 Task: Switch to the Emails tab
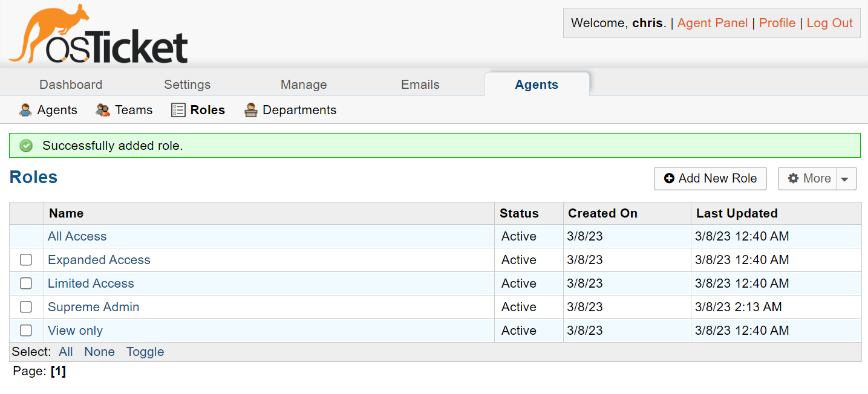point(420,84)
